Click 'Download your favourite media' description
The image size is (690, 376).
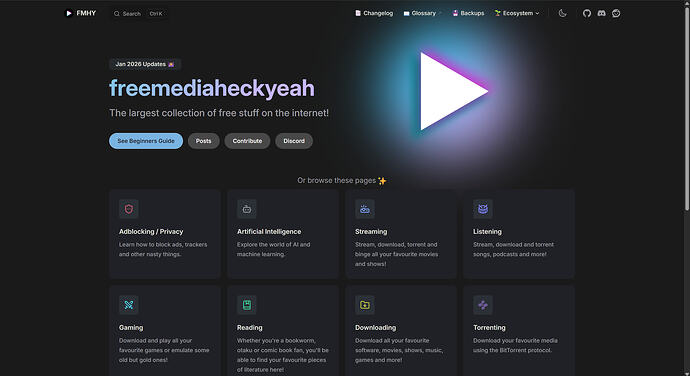tap(515, 345)
